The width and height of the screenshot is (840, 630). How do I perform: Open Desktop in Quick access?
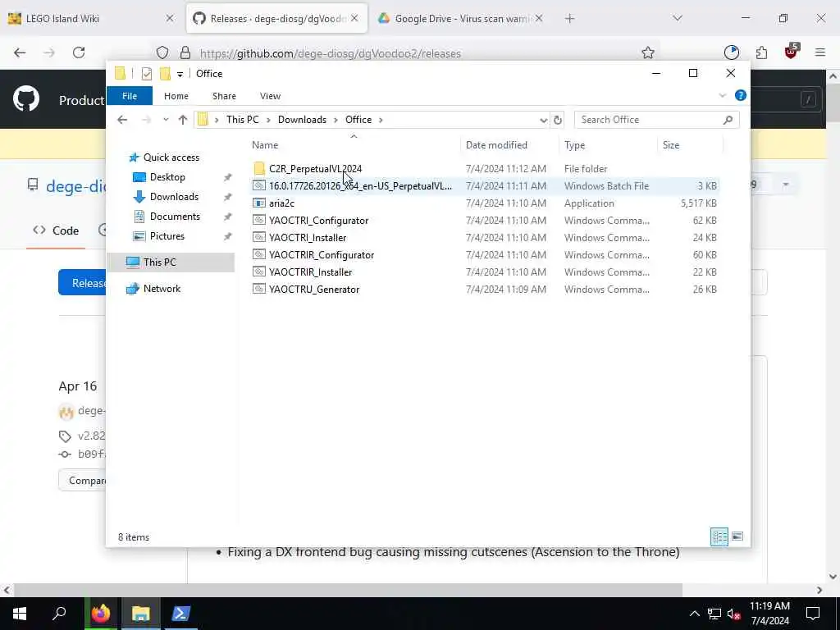pyautogui.click(x=167, y=177)
